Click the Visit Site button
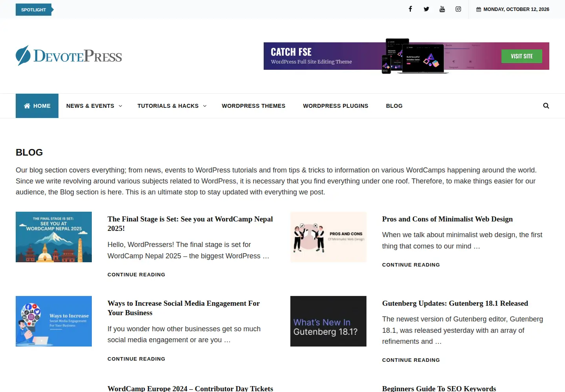The height and width of the screenshot is (392, 565). pyautogui.click(x=522, y=56)
